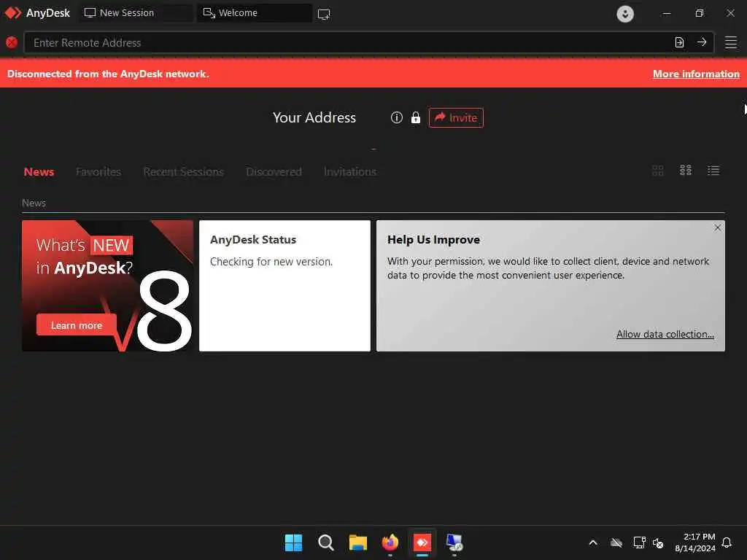The image size is (747, 560).
Task: Click the cloud sync tray icon
Action: pos(616,542)
